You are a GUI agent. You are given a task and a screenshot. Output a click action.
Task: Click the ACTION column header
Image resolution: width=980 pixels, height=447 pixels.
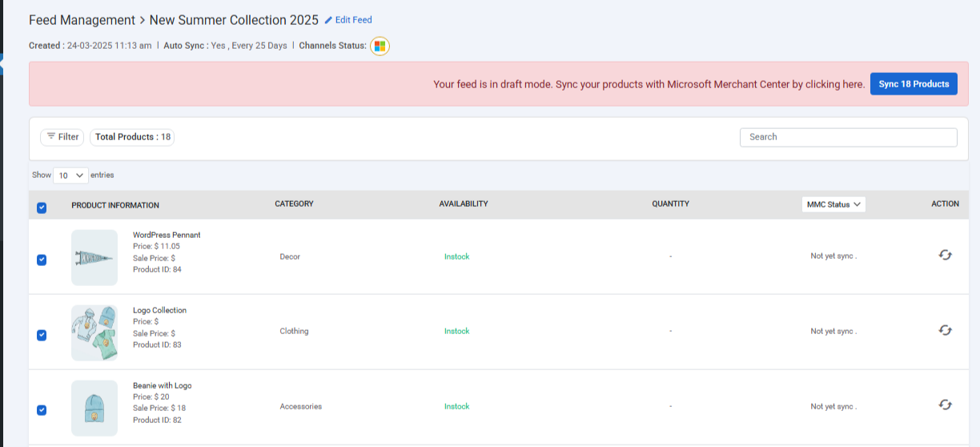945,203
